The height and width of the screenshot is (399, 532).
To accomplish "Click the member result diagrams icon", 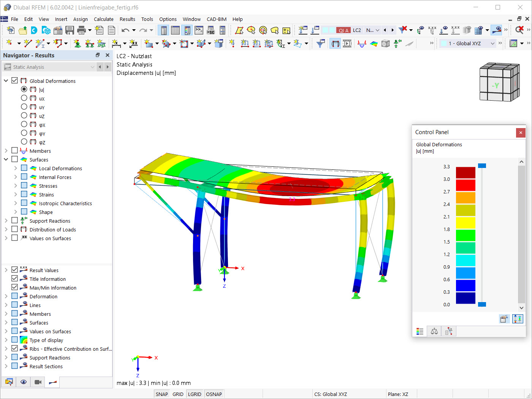I will [362, 44].
